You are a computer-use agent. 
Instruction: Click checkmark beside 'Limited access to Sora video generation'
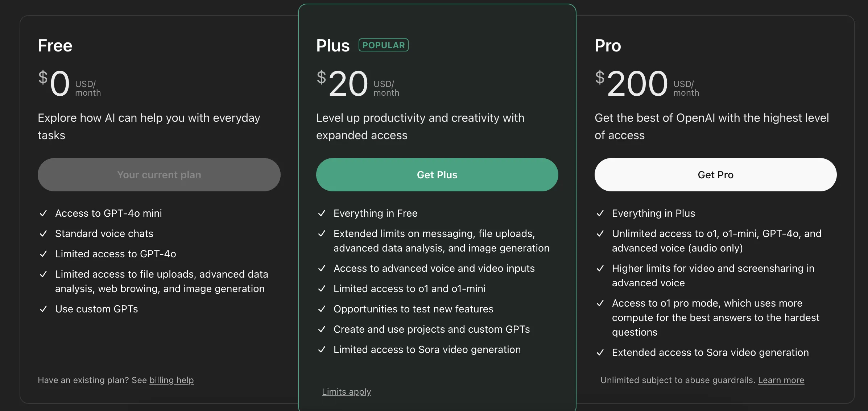coord(322,349)
